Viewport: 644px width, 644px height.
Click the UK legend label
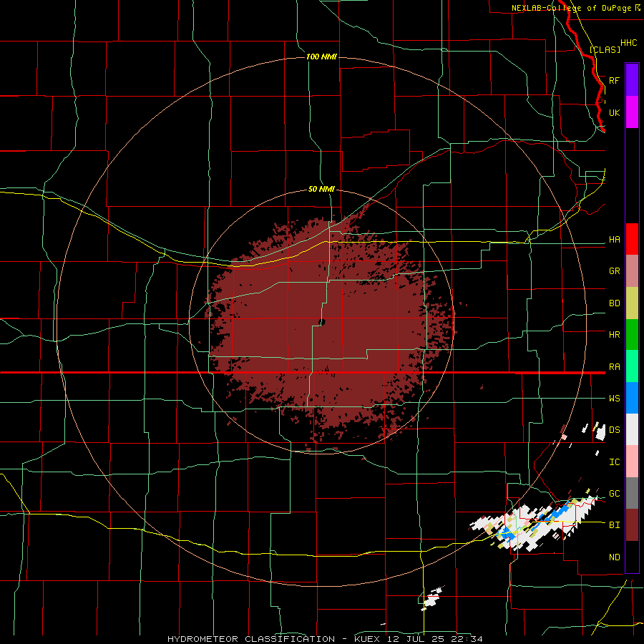[615, 112]
